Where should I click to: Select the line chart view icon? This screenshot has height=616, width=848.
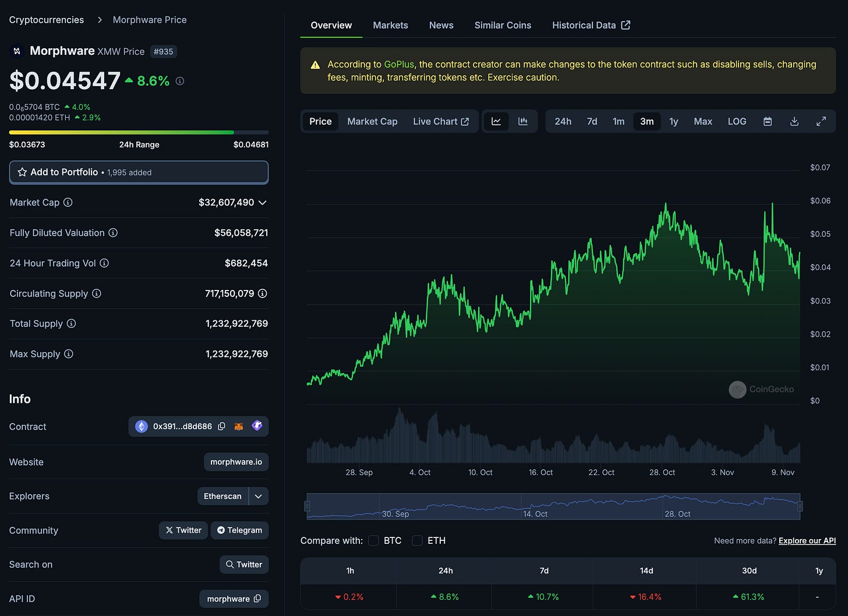496,121
